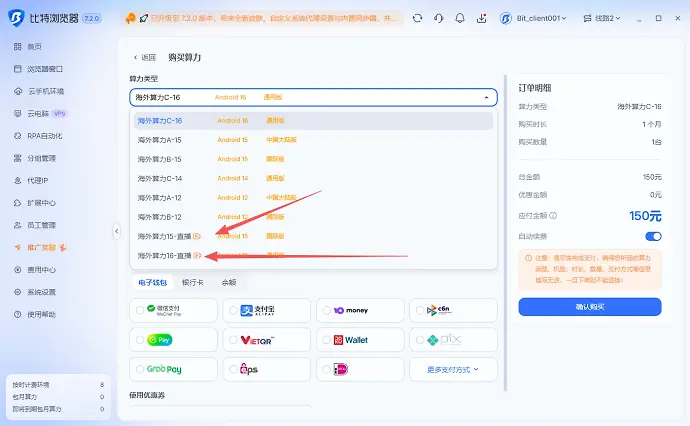Click the 7.2.0 upgrade announcement banner

262,18
